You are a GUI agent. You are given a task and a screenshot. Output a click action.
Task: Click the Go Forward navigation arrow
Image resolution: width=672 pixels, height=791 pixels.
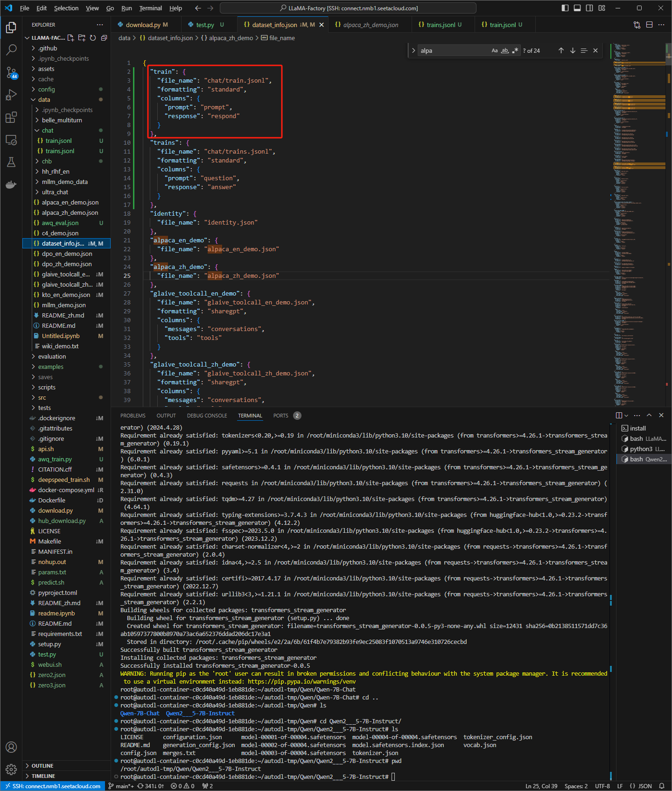point(210,8)
